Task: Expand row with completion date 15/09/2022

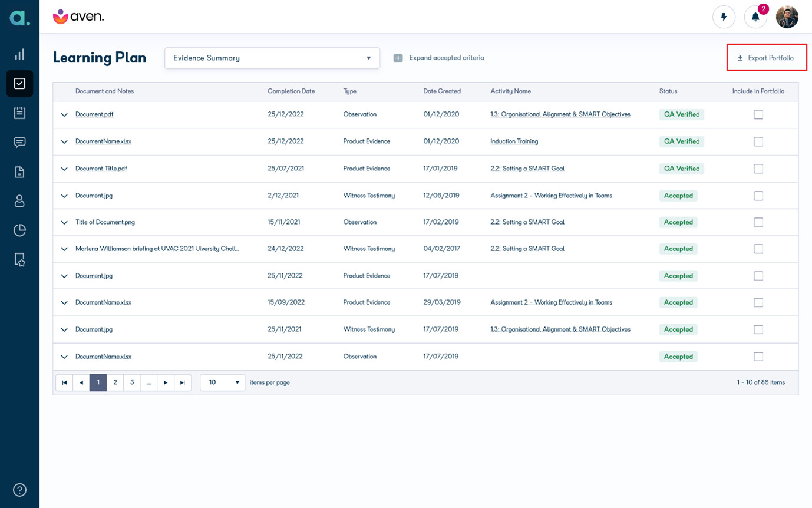Action: [x=64, y=302]
